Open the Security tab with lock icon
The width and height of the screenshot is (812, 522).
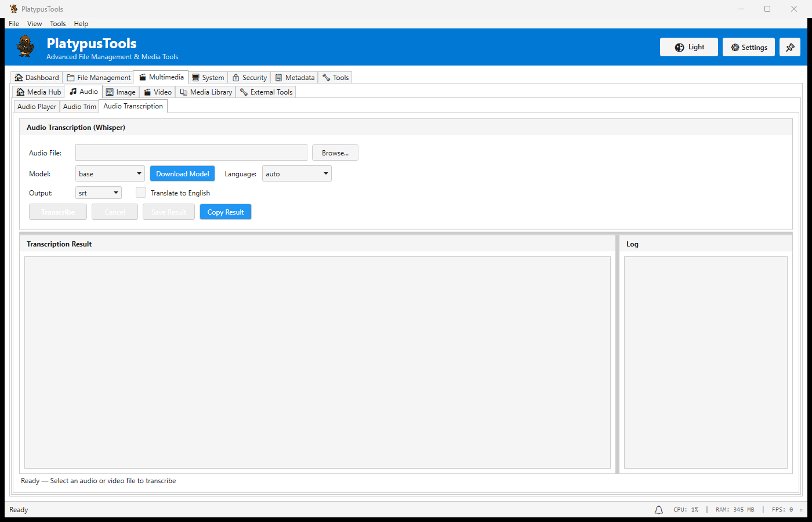click(249, 78)
